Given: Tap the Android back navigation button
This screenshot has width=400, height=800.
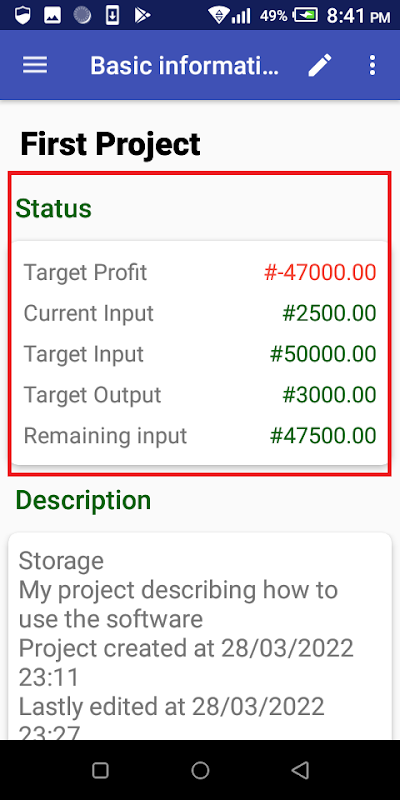Looking at the screenshot, I should [301, 770].
